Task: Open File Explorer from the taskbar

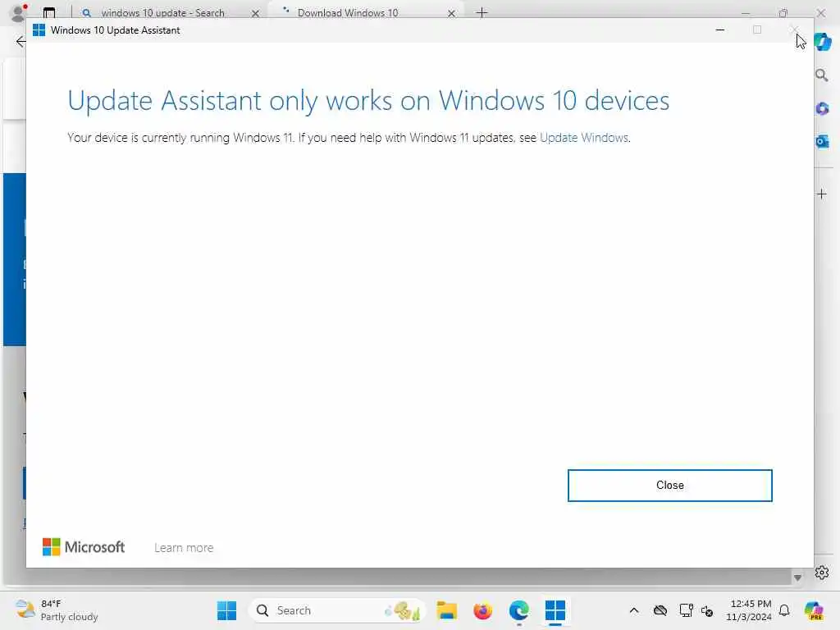Action: tap(446, 610)
